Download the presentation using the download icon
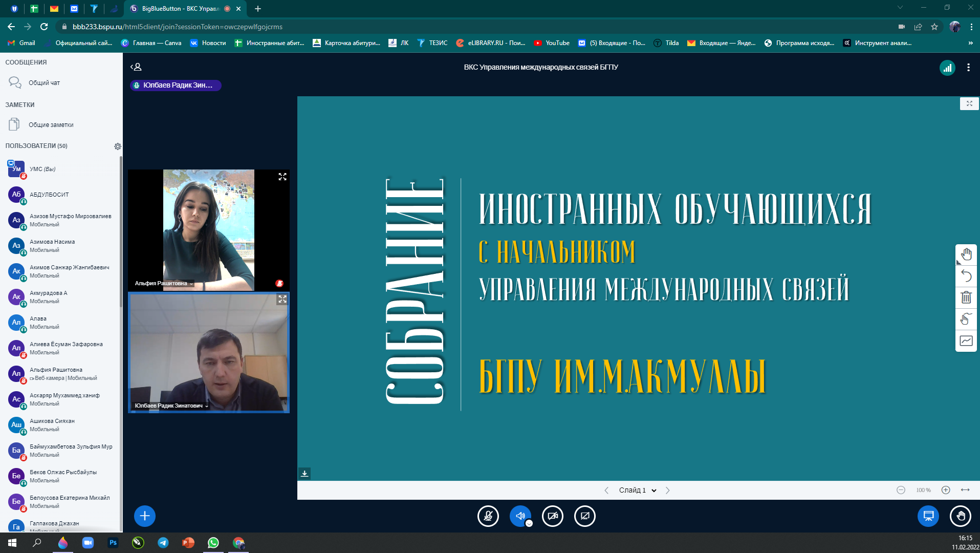Screen dimensions: 980x553 pyautogui.click(x=304, y=474)
